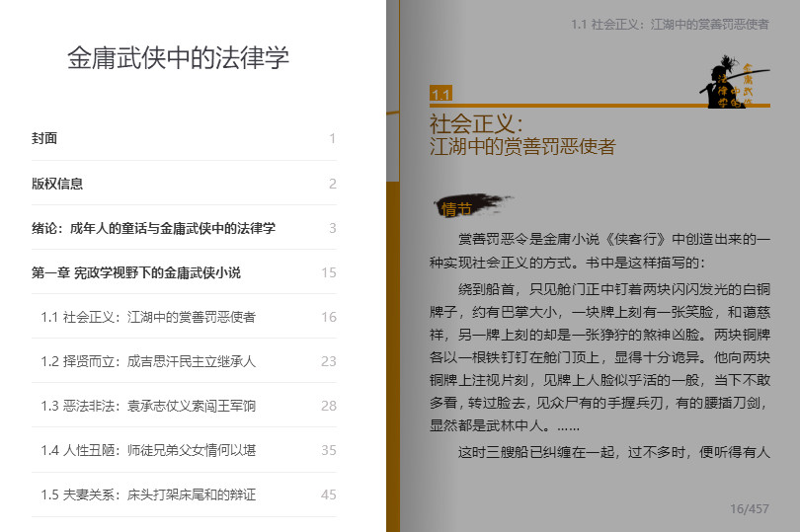Click the 情节 ink brush label
800x532 pixels.
[x=457, y=208]
